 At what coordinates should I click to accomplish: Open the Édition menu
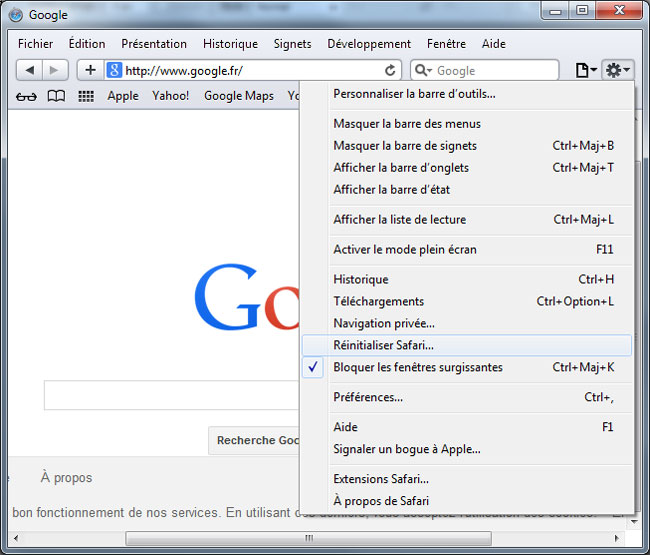coord(87,44)
